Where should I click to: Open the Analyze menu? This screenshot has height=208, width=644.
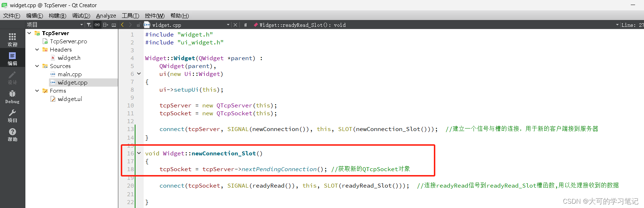106,16
